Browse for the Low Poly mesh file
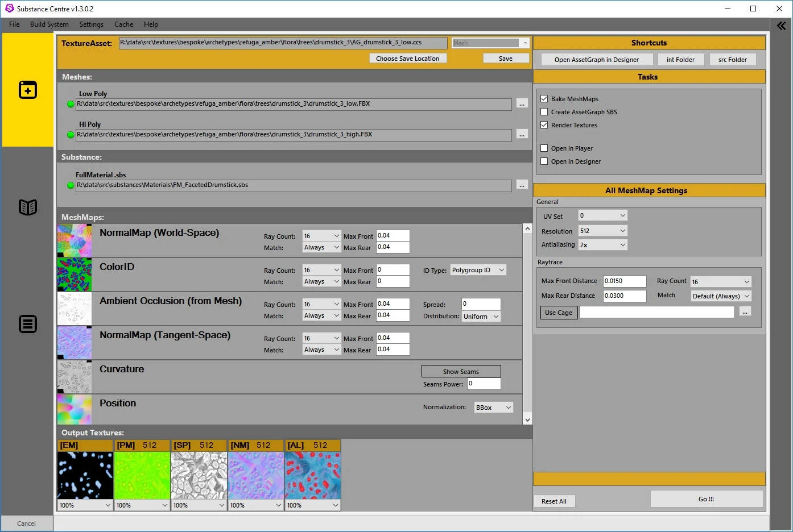The height and width of the screenshot is (532, 793). (522, 103)
